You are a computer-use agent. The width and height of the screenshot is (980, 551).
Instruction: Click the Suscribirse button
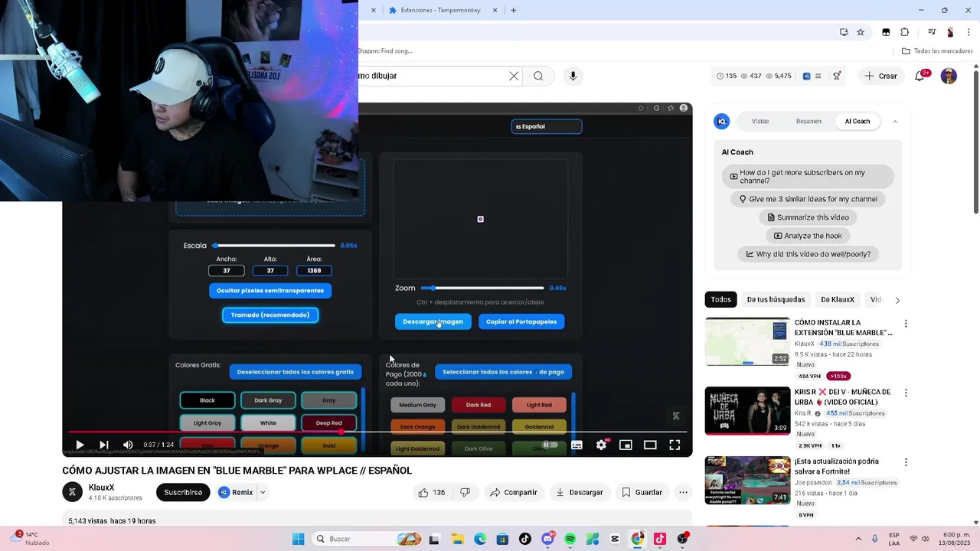(183, 492)
